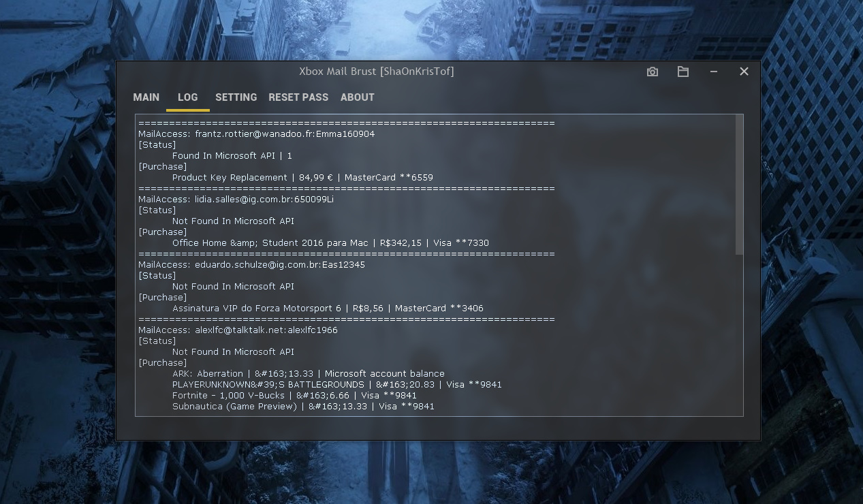Close the application window

(x=744, y=72)
